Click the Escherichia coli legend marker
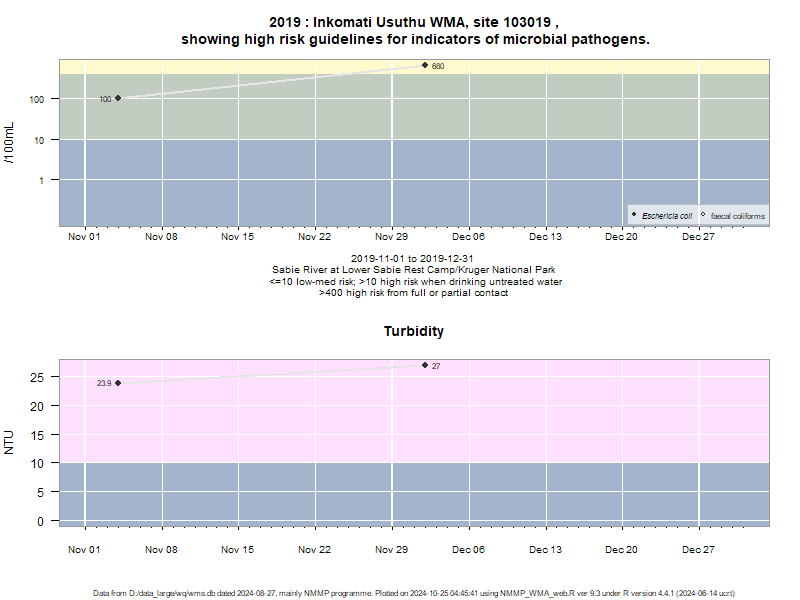Image resolution: width=800 pixels, height=600 pixels. click(x=634, y=215)
